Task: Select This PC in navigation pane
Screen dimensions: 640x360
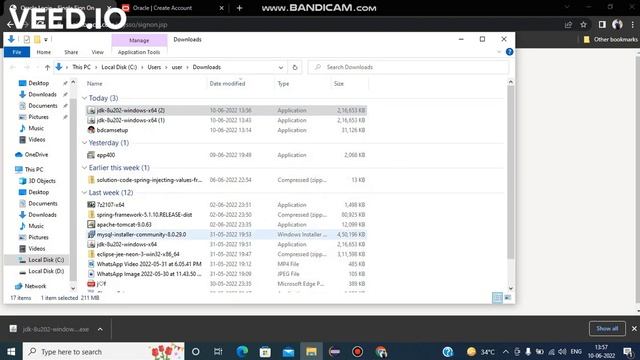Action: click(x=33, y=169)
